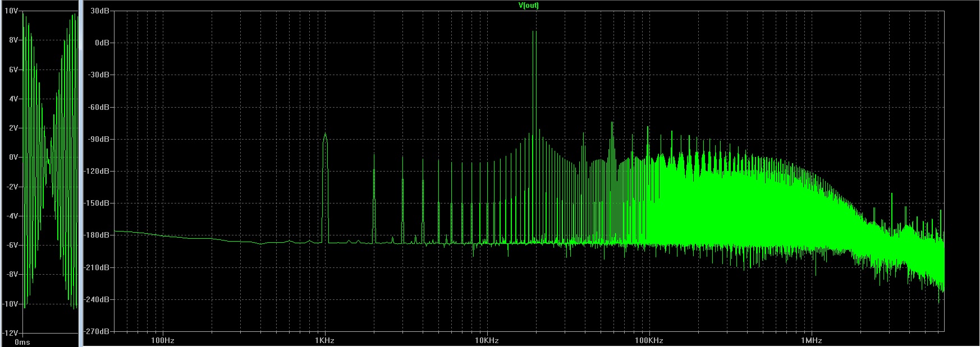
Task: Select the -10V voltage axis label
Action: [11, 304]
